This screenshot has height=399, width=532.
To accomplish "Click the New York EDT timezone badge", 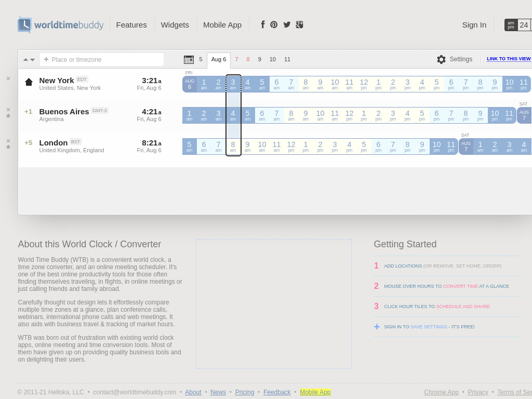I will pyautogui.click(x=82, y=79).
